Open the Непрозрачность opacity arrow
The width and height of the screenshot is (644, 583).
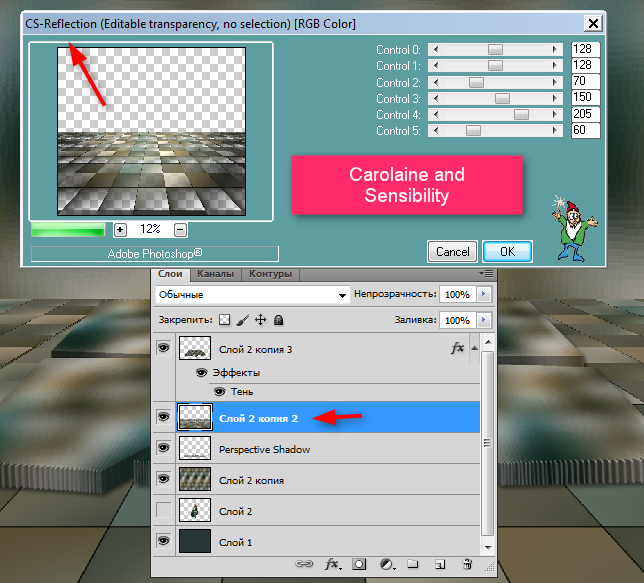(483, 294)
